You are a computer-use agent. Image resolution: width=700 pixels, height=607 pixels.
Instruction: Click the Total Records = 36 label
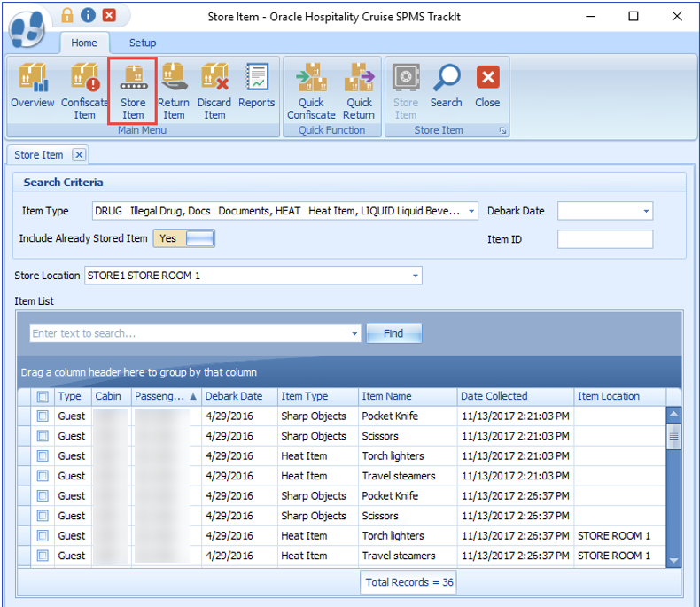point(409,582)
